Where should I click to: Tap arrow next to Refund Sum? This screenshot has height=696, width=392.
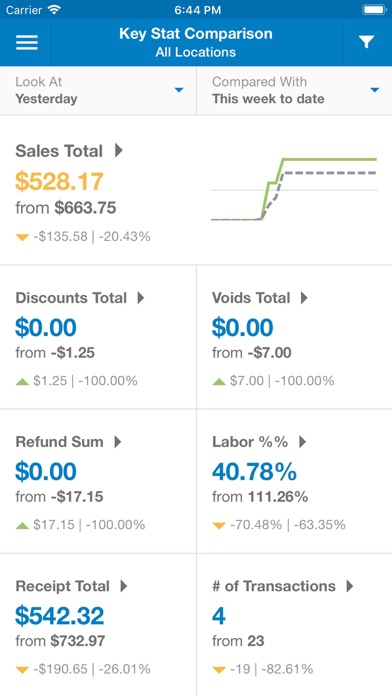point(118,442)
